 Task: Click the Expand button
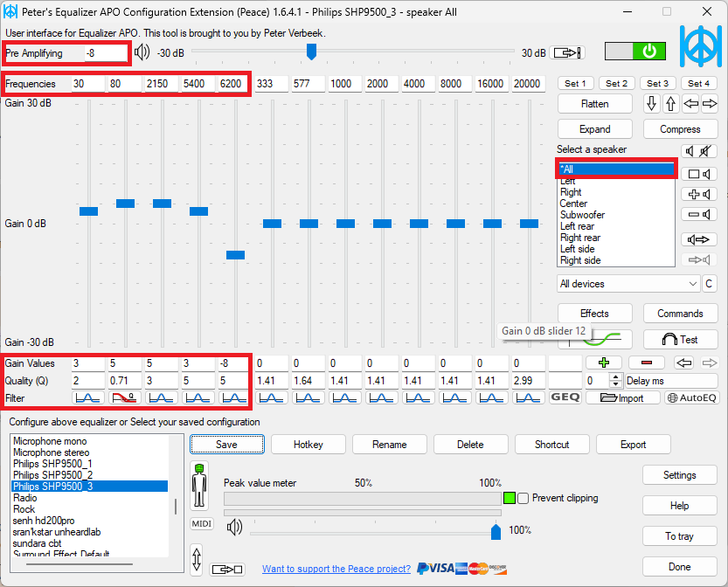pyautogui.click(x=595, y=129)
